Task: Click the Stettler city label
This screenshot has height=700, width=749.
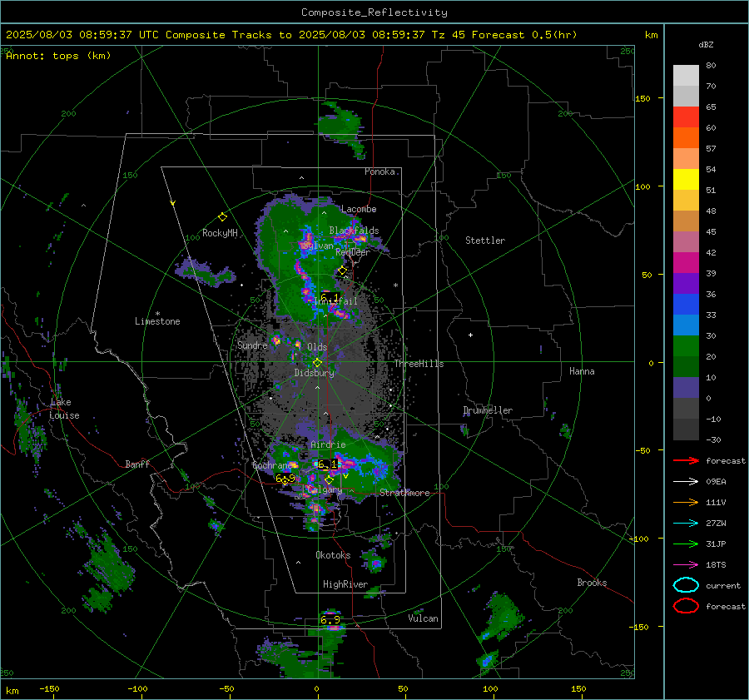Action: (485, 241)
